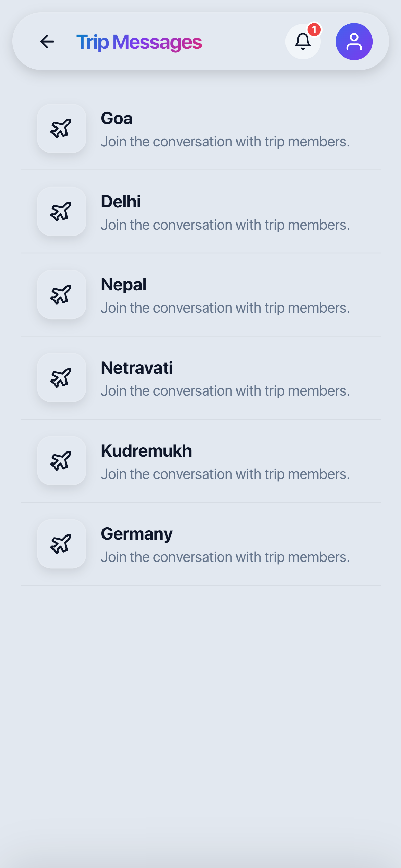
Task: Tap the airplane icon next to Nepal
Action: (62, 294)
